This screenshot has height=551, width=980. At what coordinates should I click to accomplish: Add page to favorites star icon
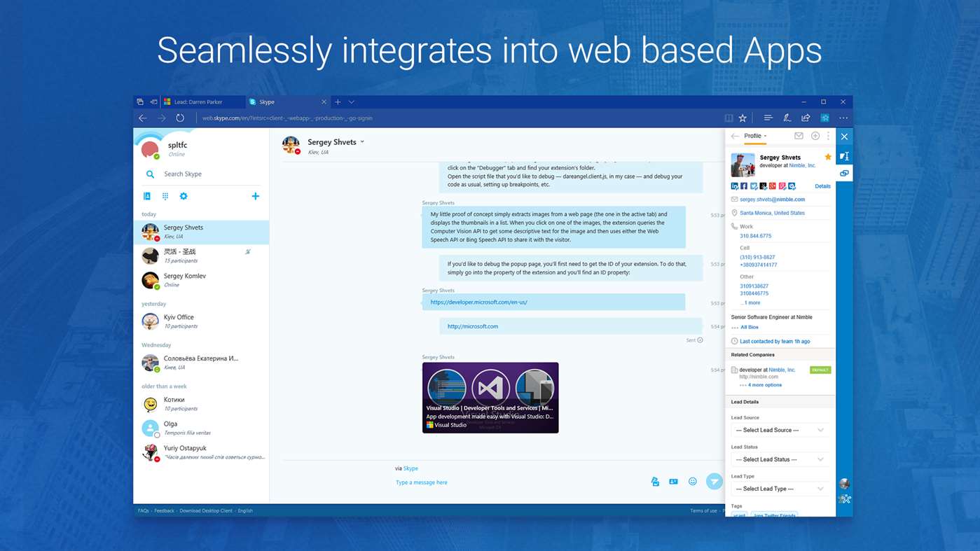[x=743, y=118]
